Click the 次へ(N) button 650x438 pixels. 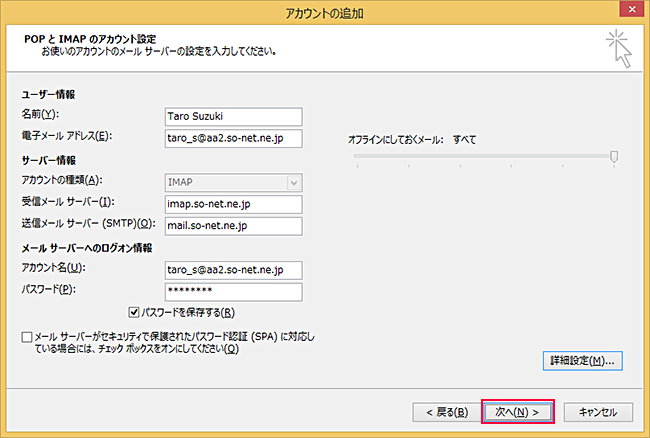(517, 411)
